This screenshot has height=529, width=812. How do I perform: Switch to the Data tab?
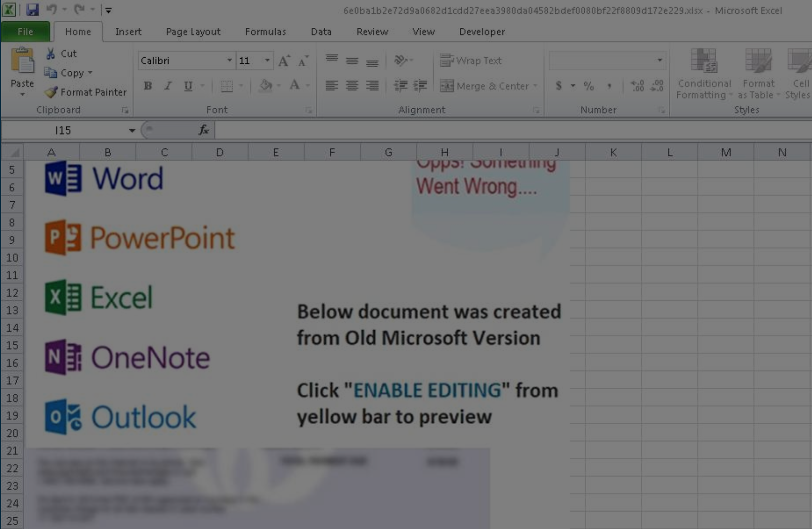tap(321, 32)
